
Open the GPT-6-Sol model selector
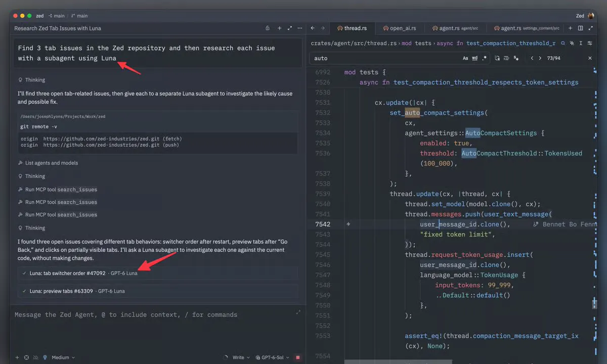272,357
